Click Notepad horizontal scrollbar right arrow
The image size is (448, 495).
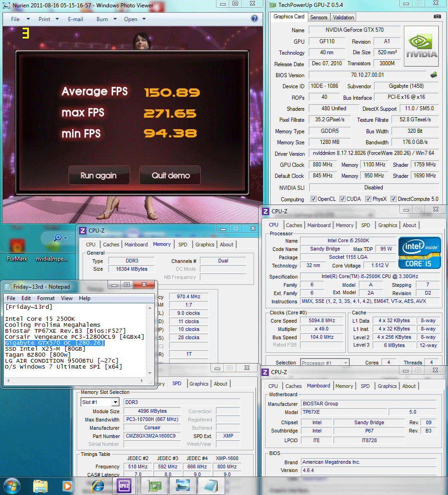pyautogui.click(x=142, y=381)
